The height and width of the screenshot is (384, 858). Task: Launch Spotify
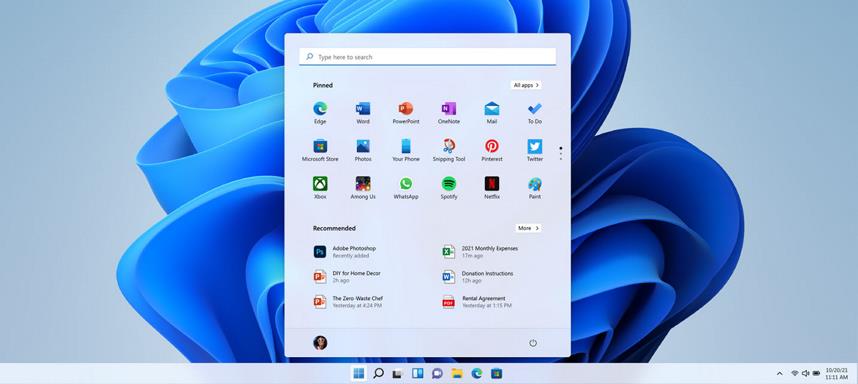(449, 188)
